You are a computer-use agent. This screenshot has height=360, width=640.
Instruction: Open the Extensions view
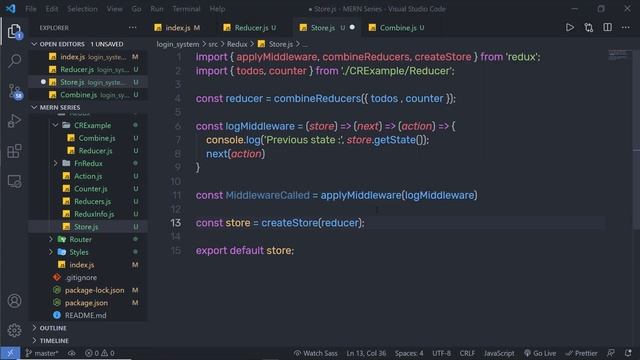click(x=14, y=151)
